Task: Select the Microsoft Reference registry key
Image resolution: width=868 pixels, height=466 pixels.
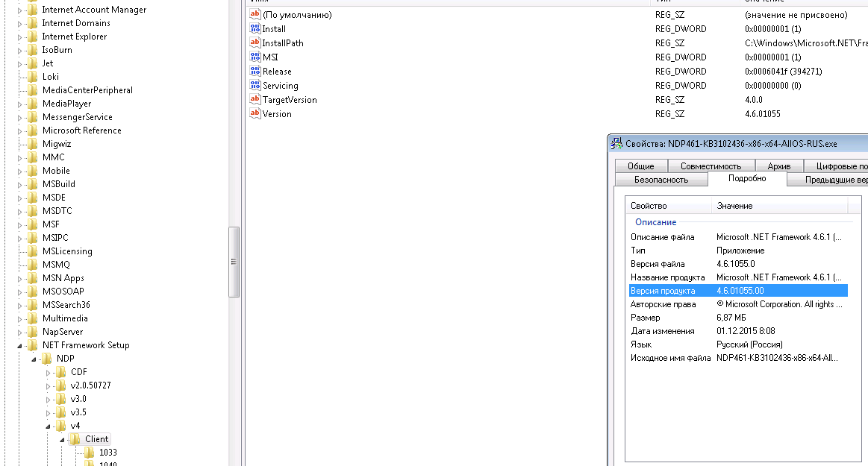Action: click(x=82, y=130)
